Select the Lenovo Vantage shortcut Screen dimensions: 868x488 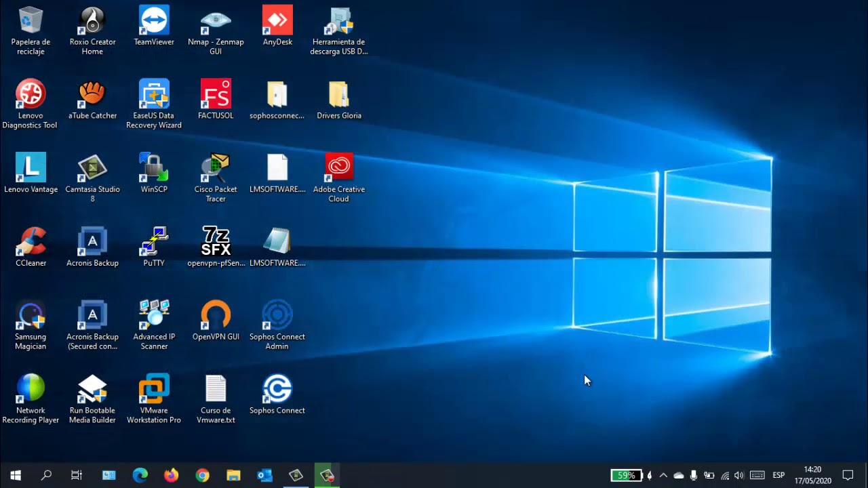31,174
